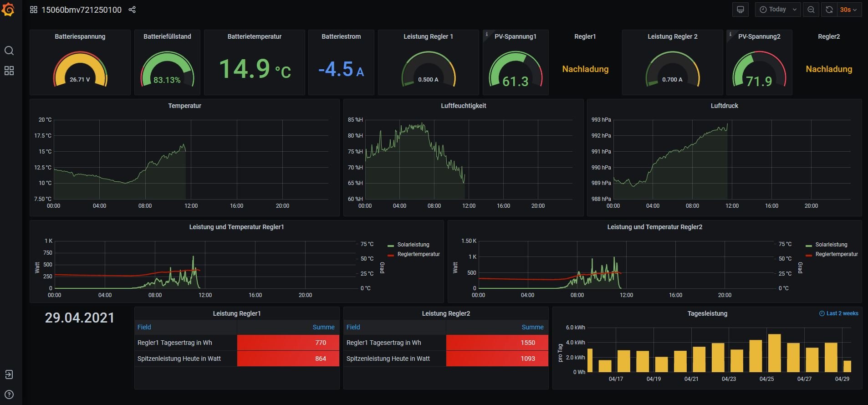
Task: Toggle Reglertemperatur series in Regler1 legend
Action: click(418, 254)
